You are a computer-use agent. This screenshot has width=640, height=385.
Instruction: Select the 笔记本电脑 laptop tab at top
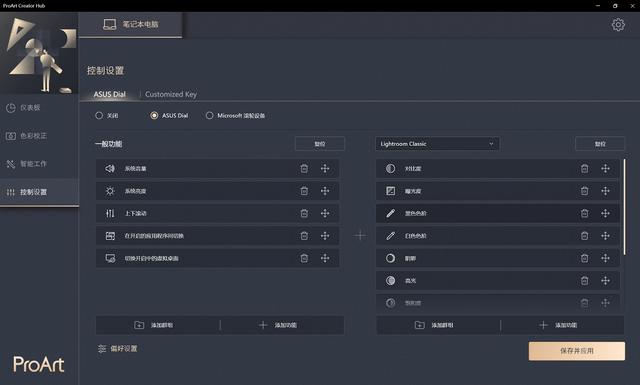pyautogui.click(x=130, y=24)
